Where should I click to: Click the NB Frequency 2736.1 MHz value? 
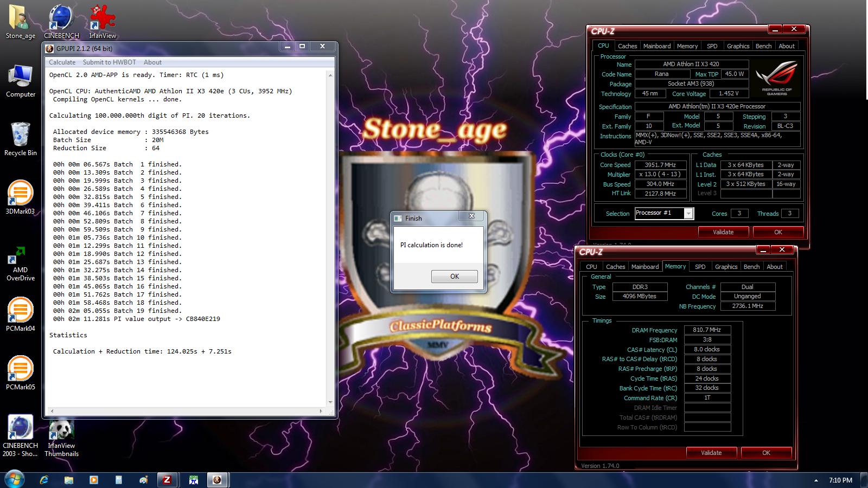pos(748,306)
